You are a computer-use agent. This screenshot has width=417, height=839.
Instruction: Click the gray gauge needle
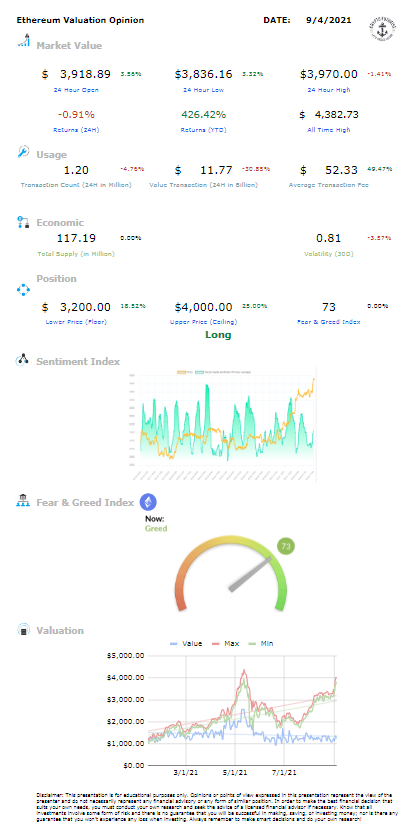[250, 575]
